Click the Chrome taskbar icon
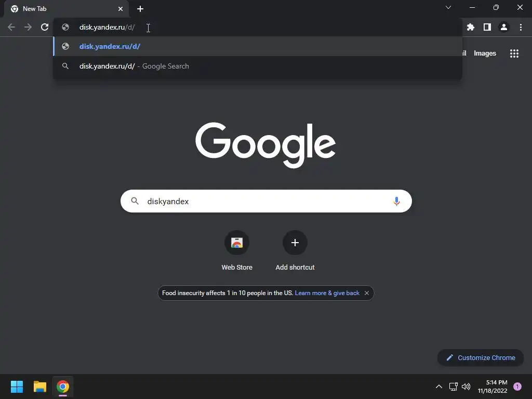 (63, 387)
